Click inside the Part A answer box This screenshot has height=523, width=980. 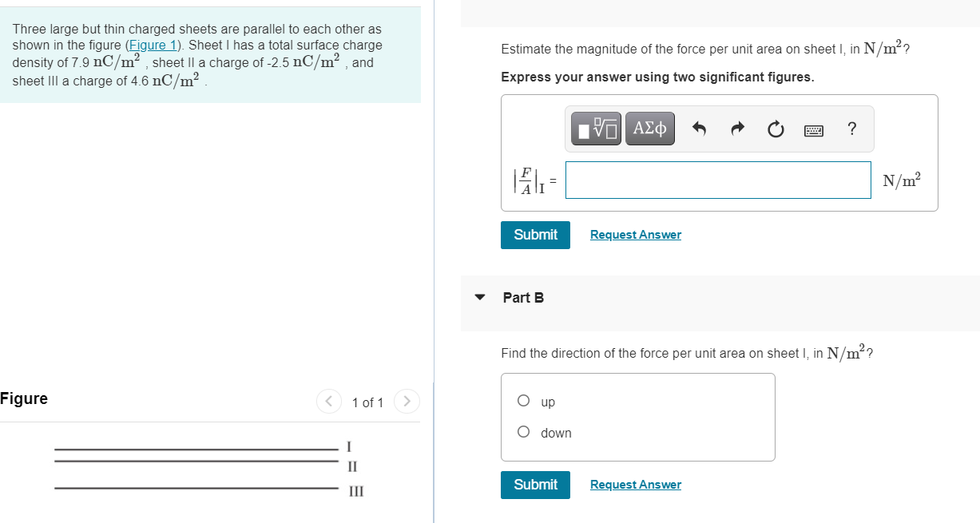[717, 180]
